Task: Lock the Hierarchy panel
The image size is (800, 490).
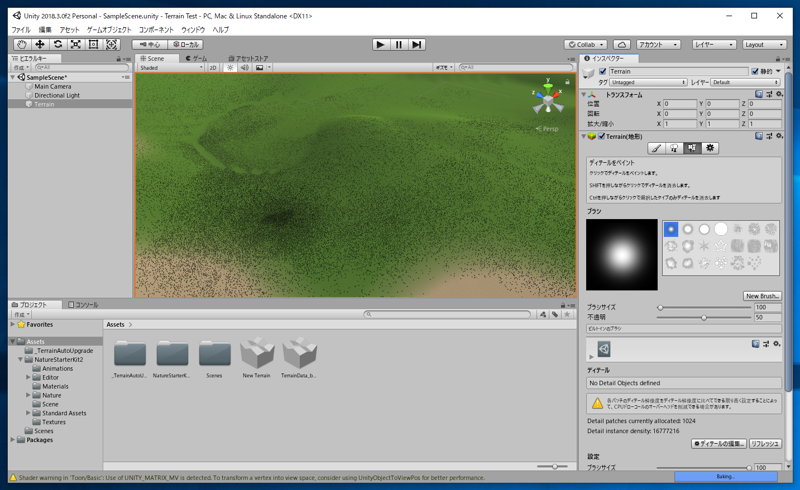Action: coord(118,59)
